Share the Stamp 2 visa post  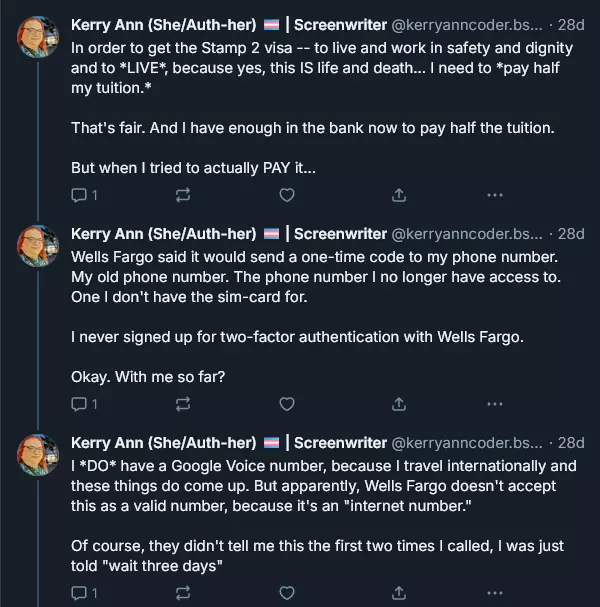398,195
